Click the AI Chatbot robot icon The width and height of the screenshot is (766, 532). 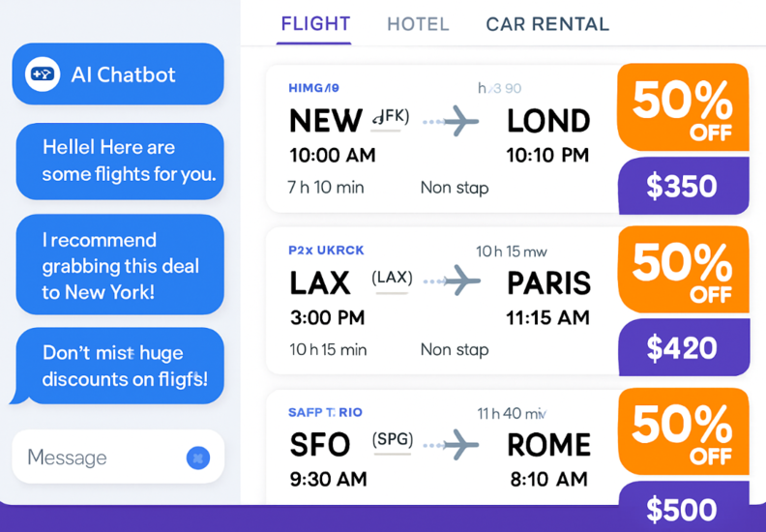43,74
